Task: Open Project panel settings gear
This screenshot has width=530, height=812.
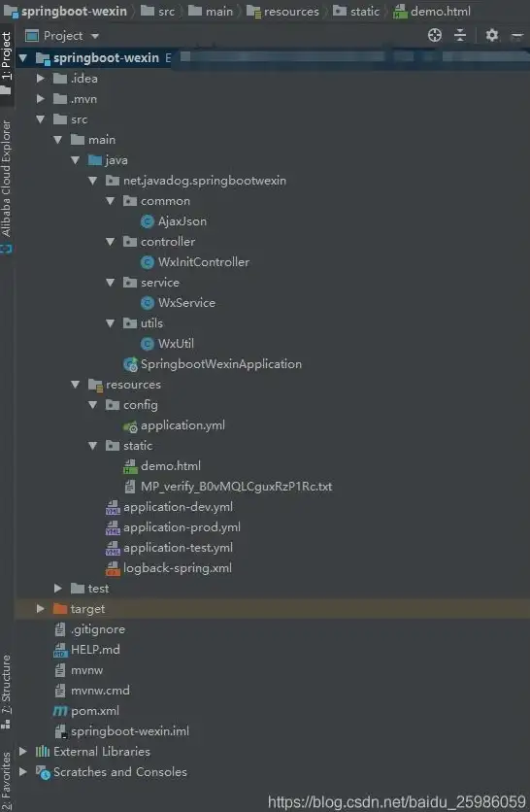Action: click(x=492, y=35)
